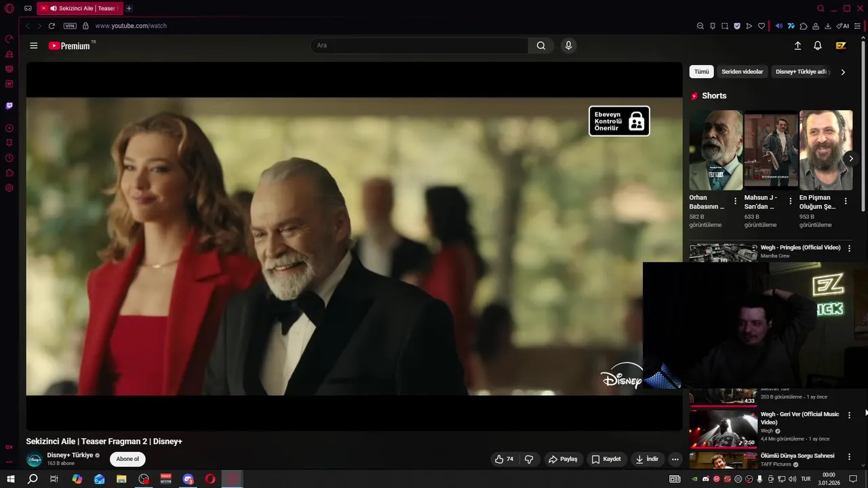This screenshot has width=868, height=488.
Task: Open the extensions cube icon
Action: (804, 26)
